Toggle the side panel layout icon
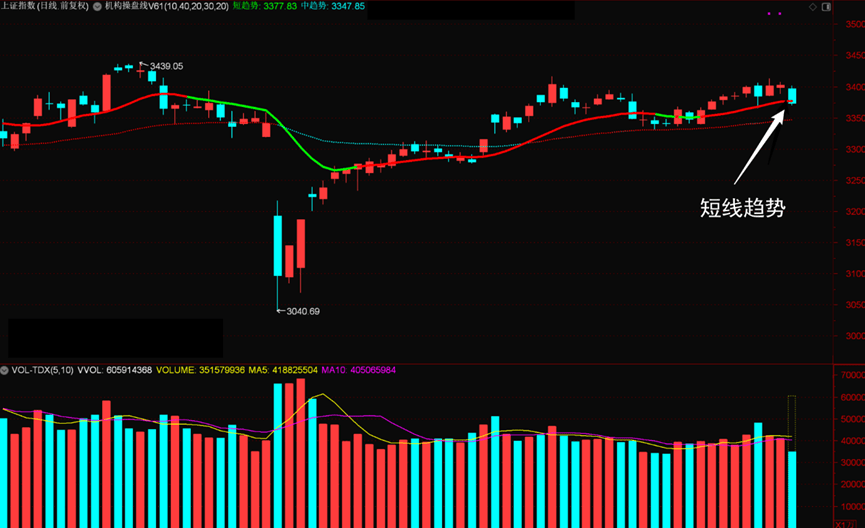Viewport: 865px width, 528px height. pyautogui.click(x=826, y=7)
